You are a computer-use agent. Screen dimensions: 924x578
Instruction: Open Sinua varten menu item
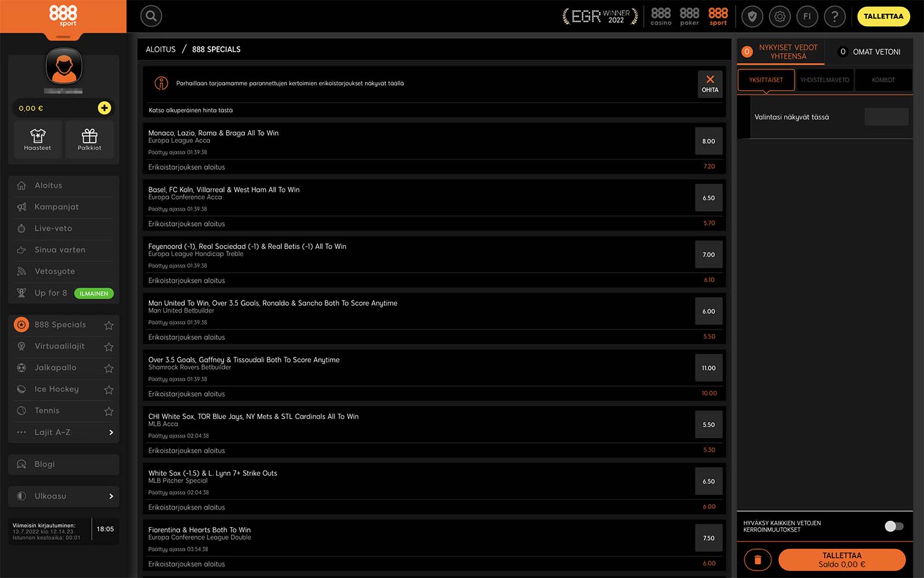pyautogui.click(x=64, y=250)
